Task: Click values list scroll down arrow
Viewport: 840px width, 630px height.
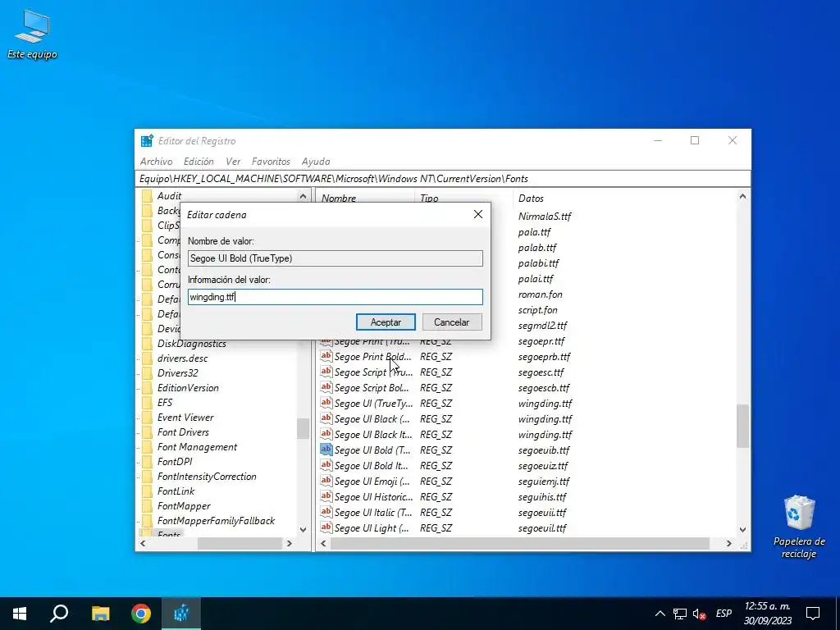Action: pyautogui.click(x=742, y=530)
